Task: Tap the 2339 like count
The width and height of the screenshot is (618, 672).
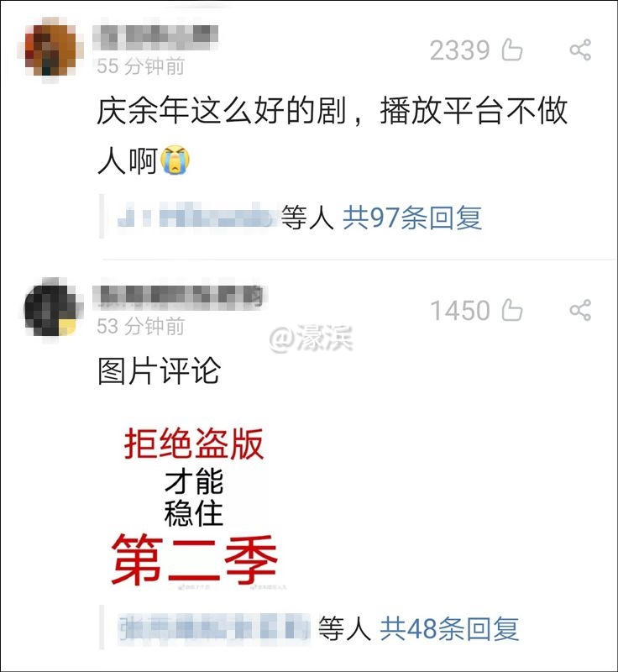Action: pos(459,50)
